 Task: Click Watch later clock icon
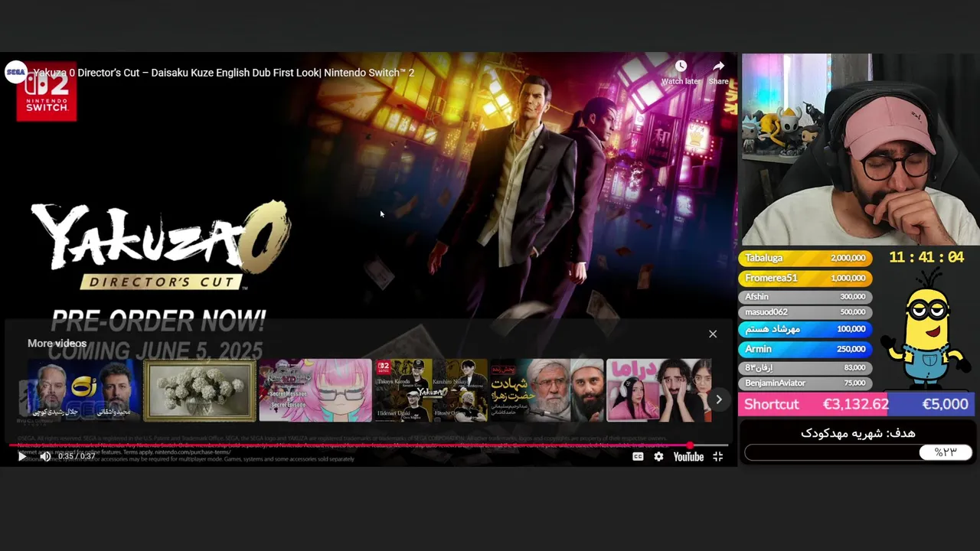click(x=681, y=67)
